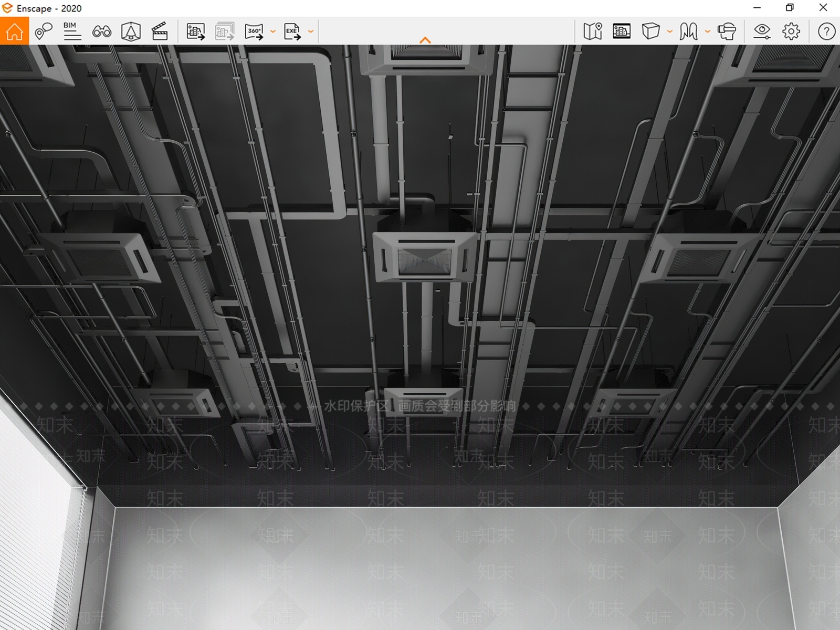
Task: Expand the EXE export dropdown arrow
Action: tap(311, 31)
